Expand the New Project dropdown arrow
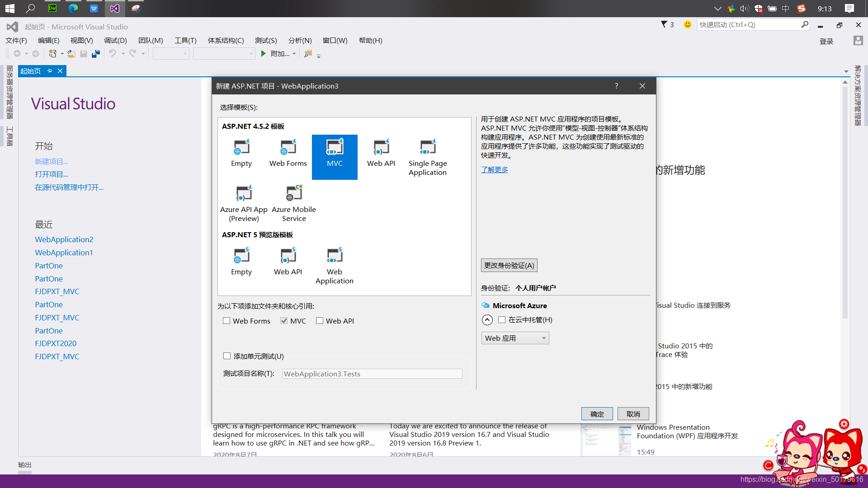Viewport: 868px width, 488px height. [62, 54]
